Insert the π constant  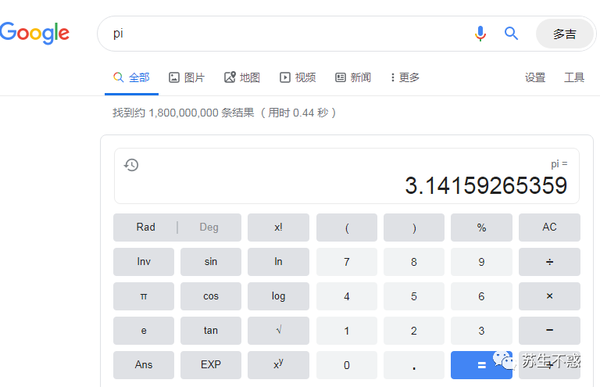(x=143, y=296)
